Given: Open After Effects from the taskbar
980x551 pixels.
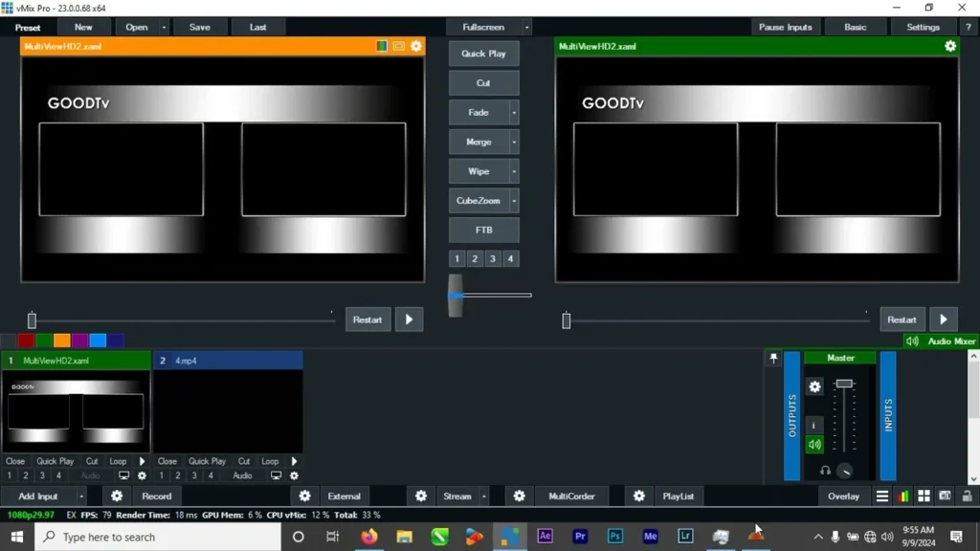Looking at the screenshot, I should click(x=545, y=536).
